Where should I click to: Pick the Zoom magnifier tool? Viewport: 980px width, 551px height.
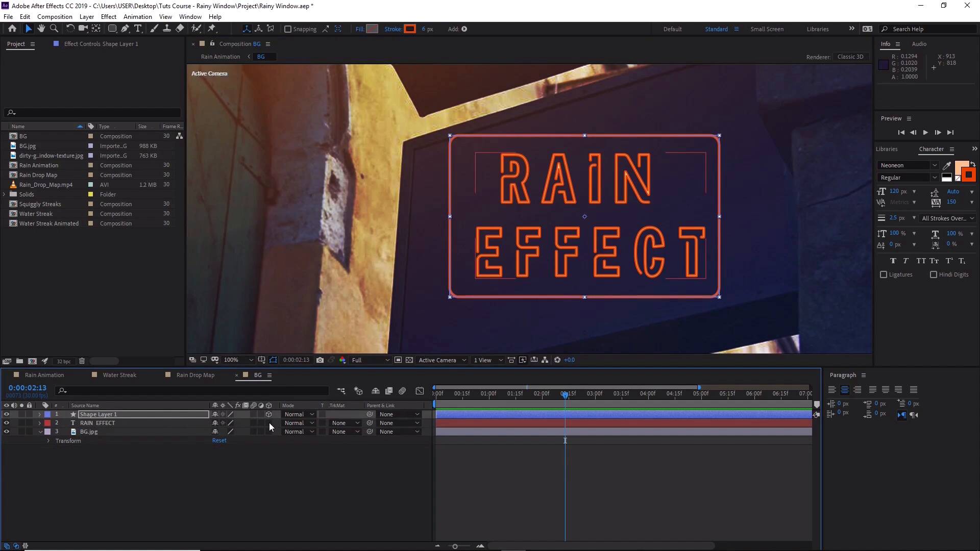pyautogui.click(x=54, y=29)
